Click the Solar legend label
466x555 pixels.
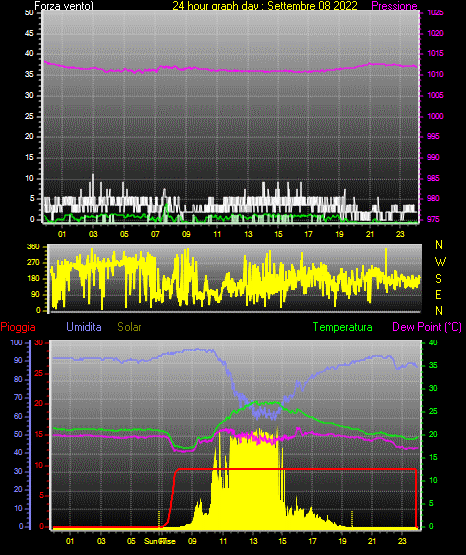[129, 327]
